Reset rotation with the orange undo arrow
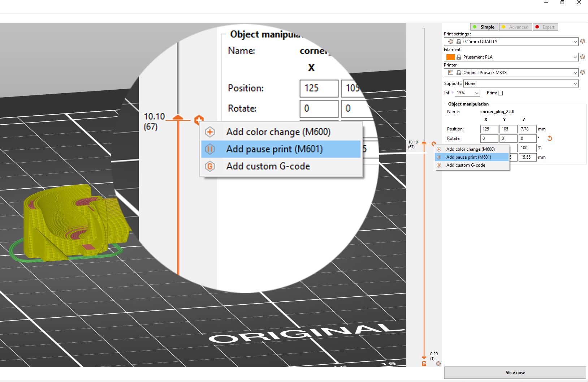The width and height of the screenshot is (588, 382). coord(550,138)
